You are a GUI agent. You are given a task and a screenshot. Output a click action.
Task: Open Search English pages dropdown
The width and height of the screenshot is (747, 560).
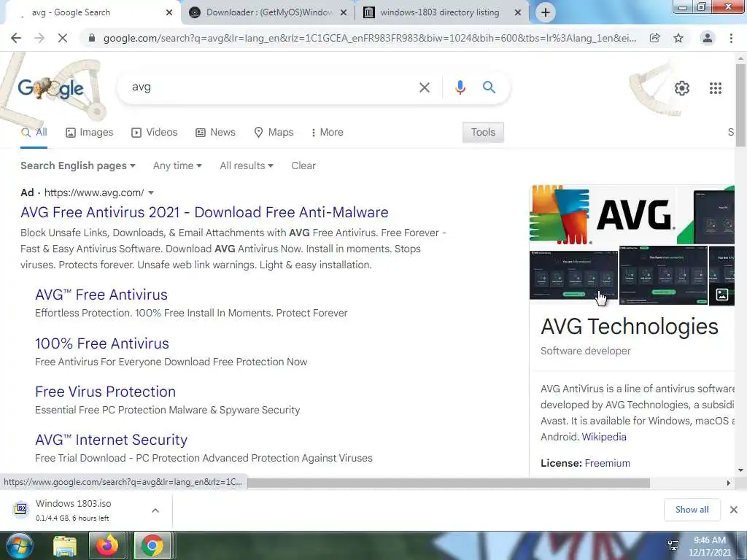(78, 166)
